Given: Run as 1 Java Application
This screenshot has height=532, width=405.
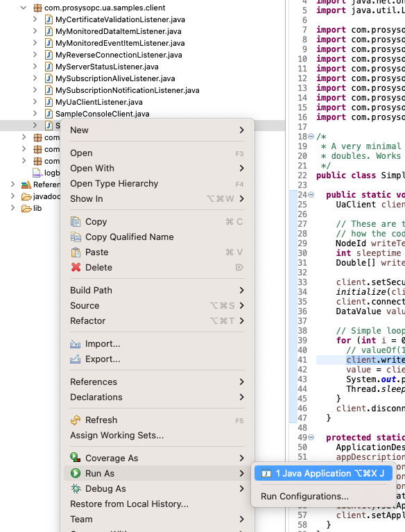Looking at the screenshot, I should pyautogui.click(x=324, y=473).
